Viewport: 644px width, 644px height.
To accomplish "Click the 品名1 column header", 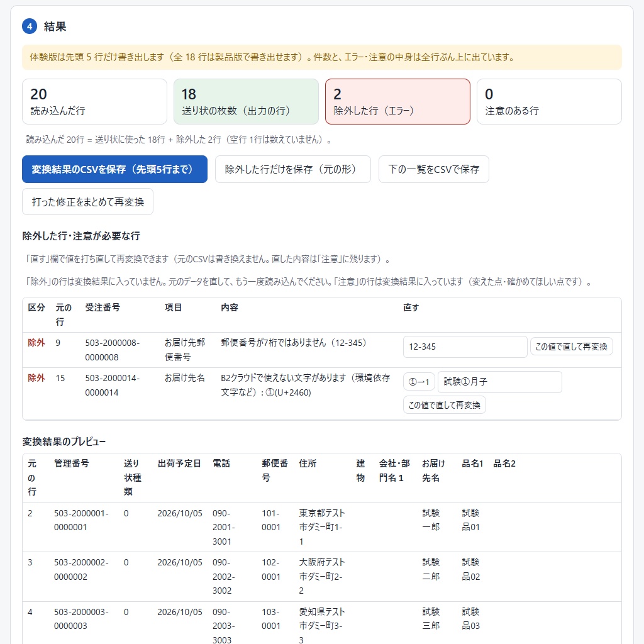I will [x=473, y=464].
